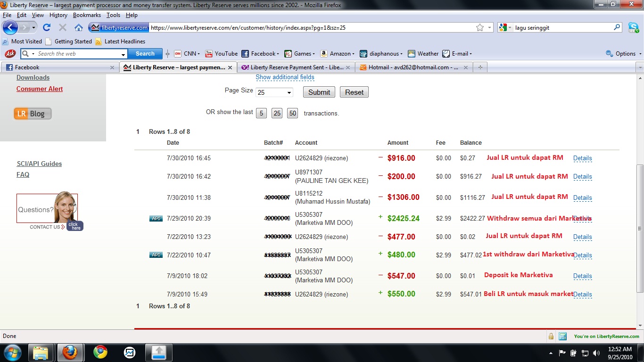Click the LR Blog badge
Image resolution: width=644 pixels, height=362 pixels.
(x=33, y=114)
